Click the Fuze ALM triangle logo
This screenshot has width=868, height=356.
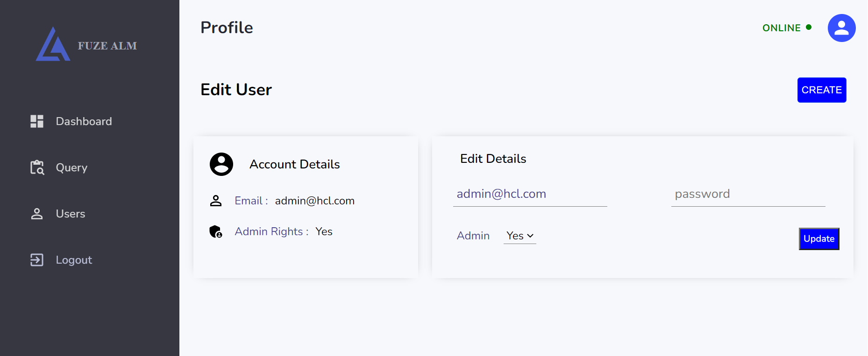53,45
